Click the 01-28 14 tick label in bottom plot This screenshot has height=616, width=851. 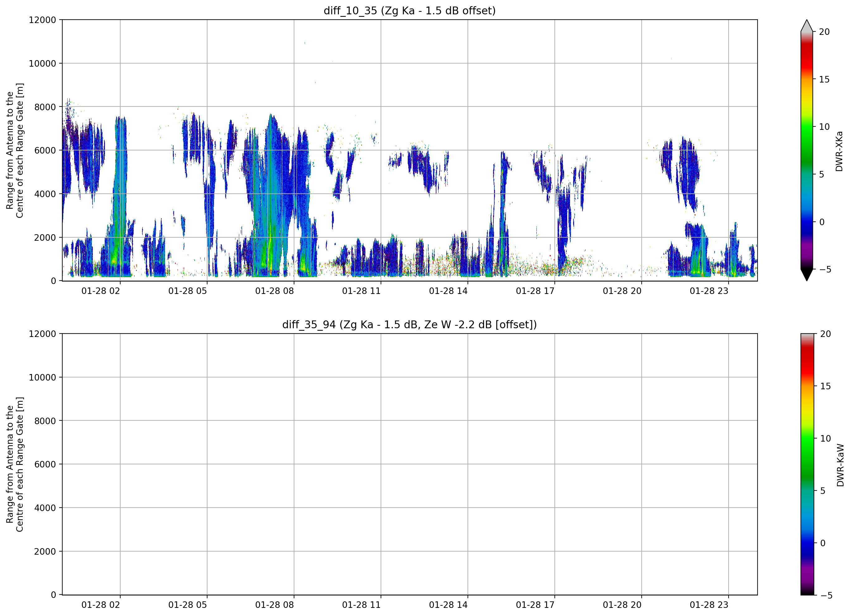pyautogui.click(x=448, y=605)
